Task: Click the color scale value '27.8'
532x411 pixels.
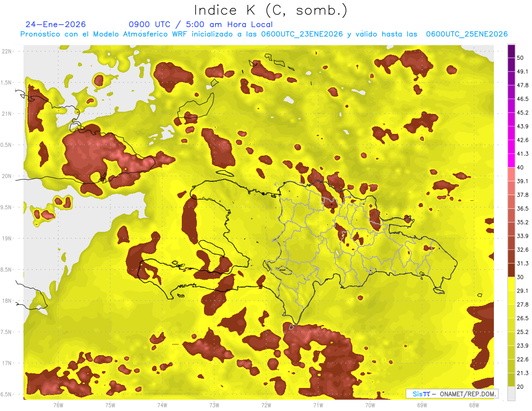Action: [x=523, y=304]
